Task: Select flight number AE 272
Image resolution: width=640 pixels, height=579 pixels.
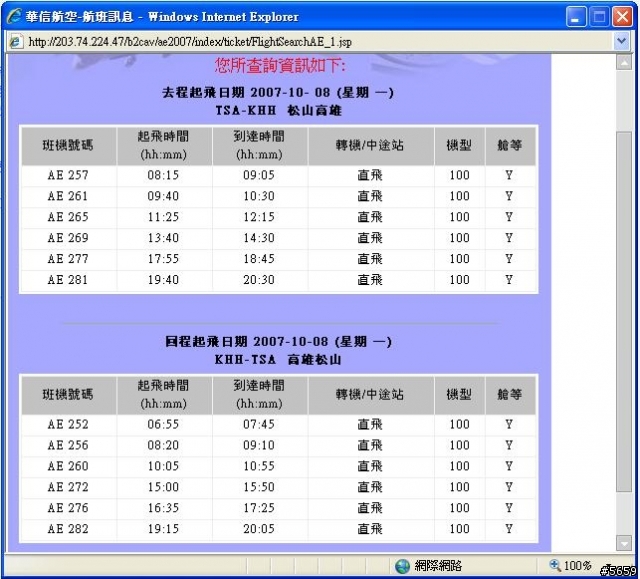Action: point(68,487)
